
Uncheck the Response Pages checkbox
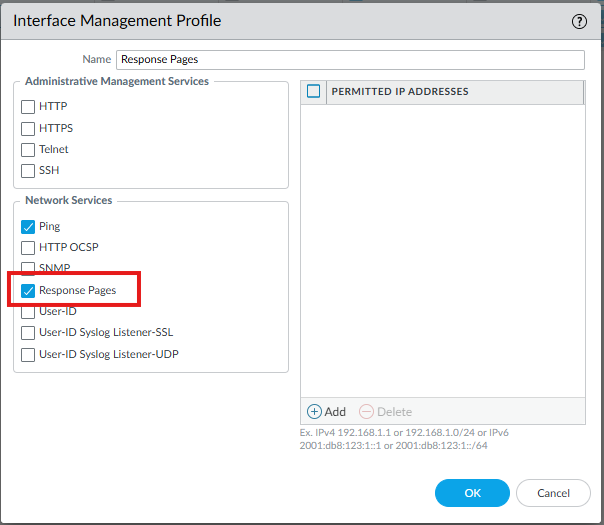pyautogui.click(x=28, y=290)
